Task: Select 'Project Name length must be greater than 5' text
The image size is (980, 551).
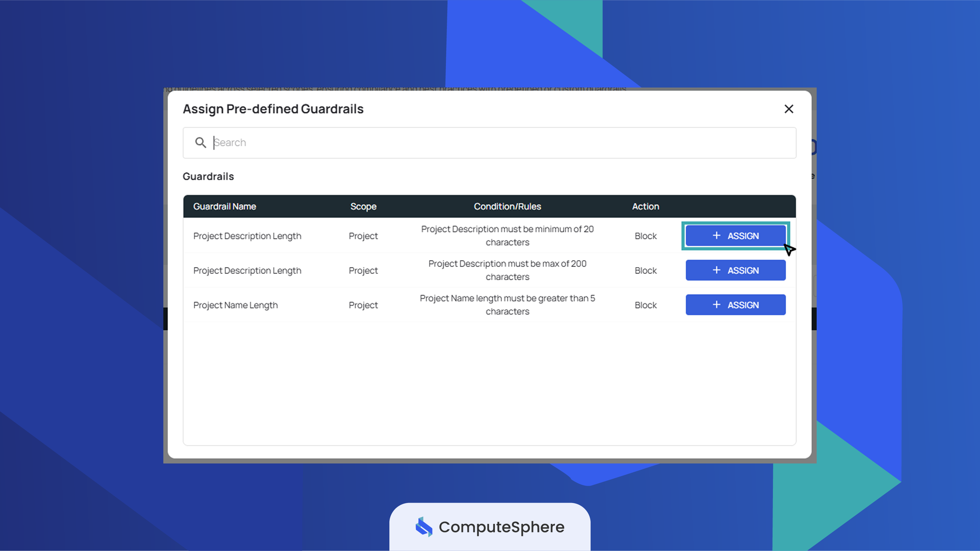Action: 507,299
